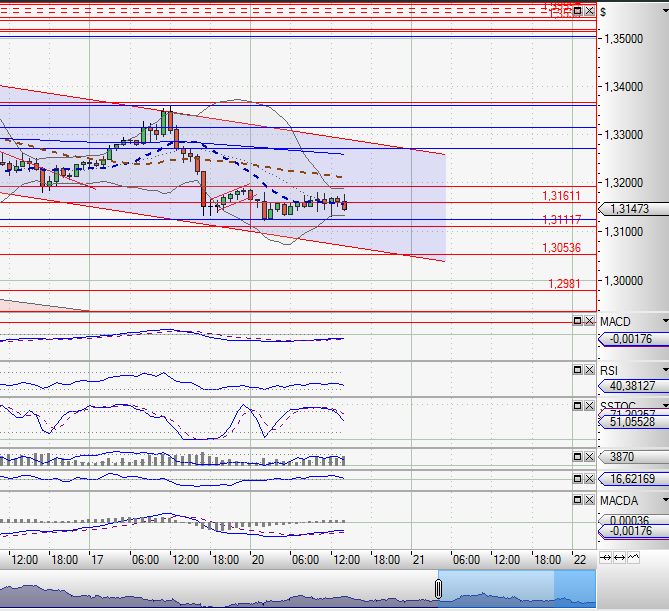This screenshot has width=669, height=611.
Task: Maximize the RSI indicator panel
Action: pyautogui.click(x=577, y=370)
